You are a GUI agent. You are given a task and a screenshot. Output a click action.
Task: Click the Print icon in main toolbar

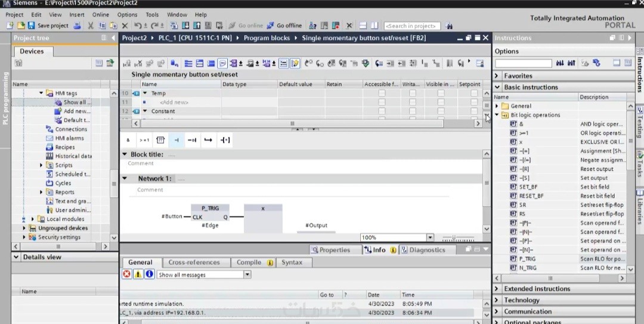[x=77, y=26]
